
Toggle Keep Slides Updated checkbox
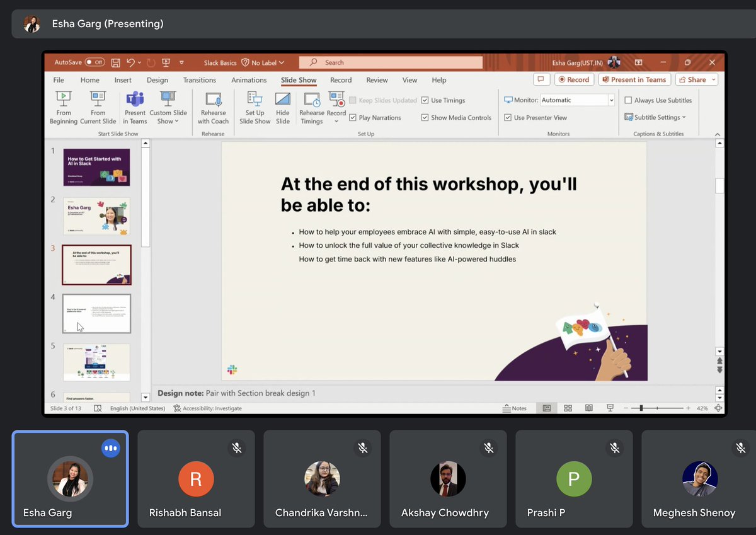pyautogui.click(x=353, y=100)
